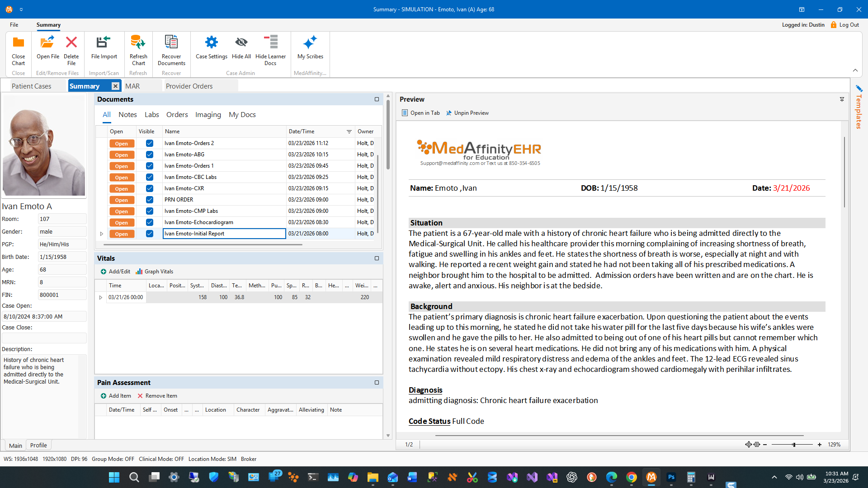Click the File Import icon
The width and height of the screenshot is (868, 488).
point(104,43)
